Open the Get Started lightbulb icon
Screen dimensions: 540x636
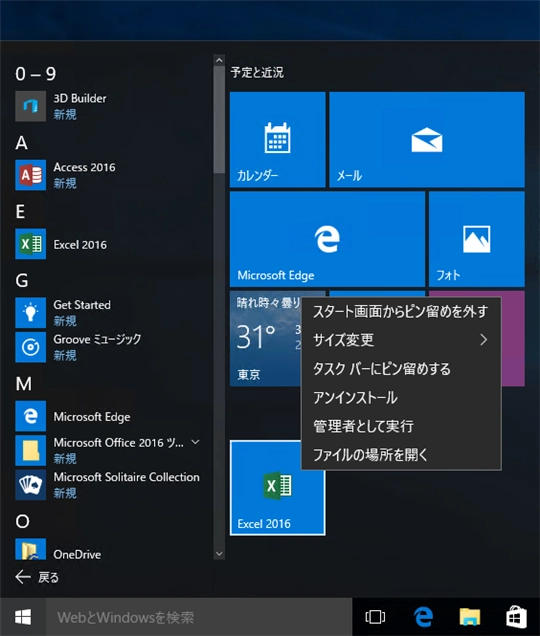pos(30,313)
